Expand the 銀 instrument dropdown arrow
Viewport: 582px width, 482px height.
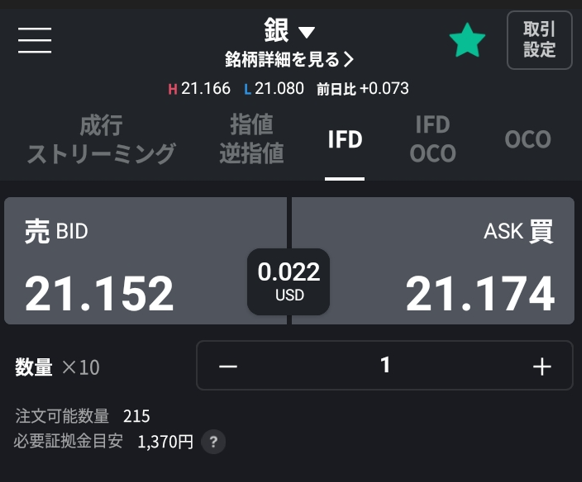pyautogui.click(x=307, y=32)
